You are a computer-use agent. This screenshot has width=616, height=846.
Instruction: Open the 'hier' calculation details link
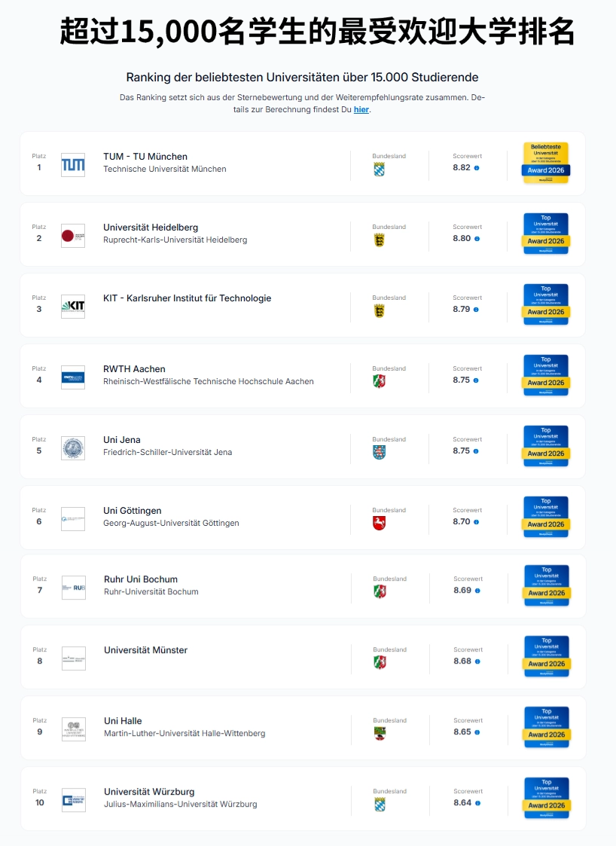click(361, 109)
